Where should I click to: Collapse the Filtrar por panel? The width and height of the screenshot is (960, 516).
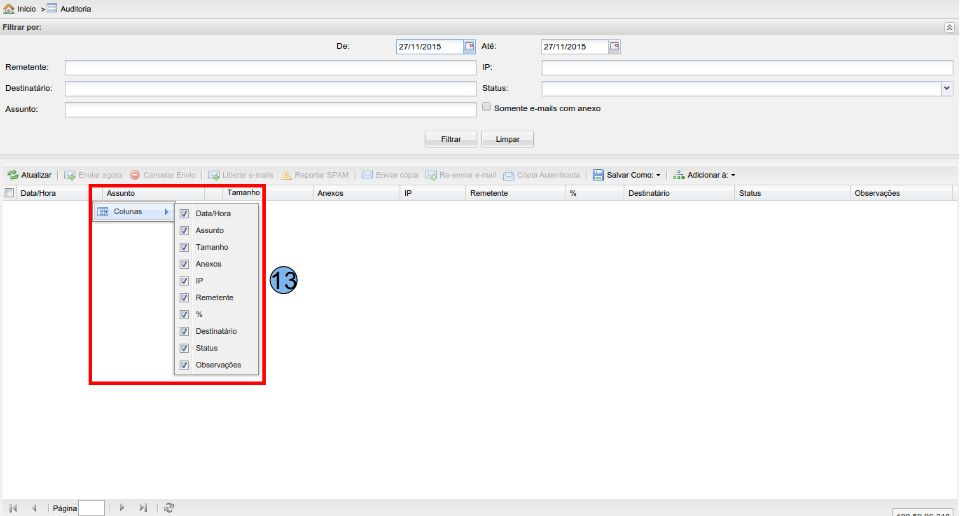(949, 27)
